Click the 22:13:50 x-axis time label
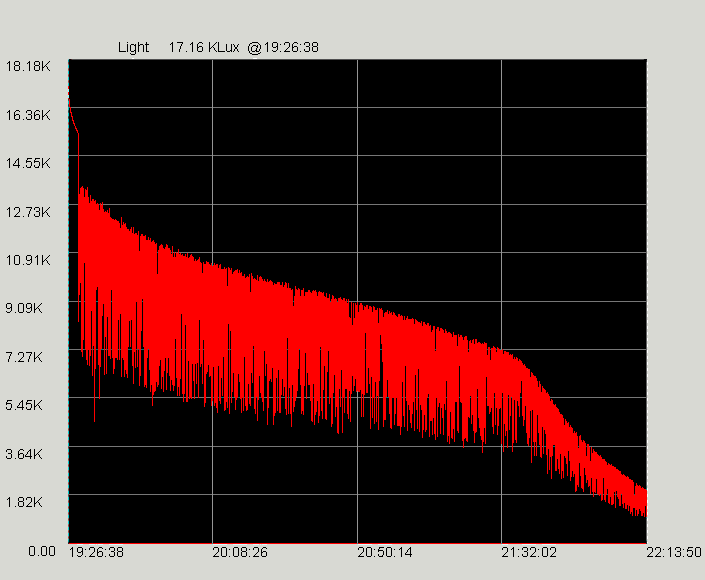Viewport: 705px width, 580px height. 674,552
